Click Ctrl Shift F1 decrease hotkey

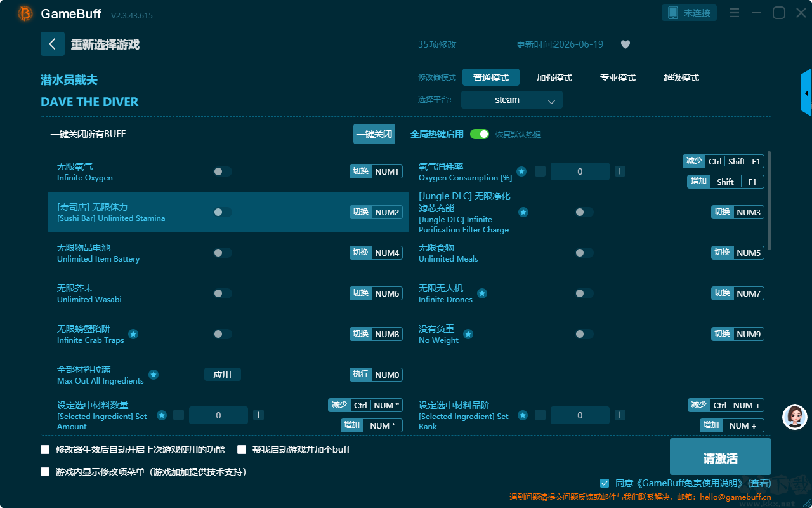pyautogui.click(x=724, y=161)
